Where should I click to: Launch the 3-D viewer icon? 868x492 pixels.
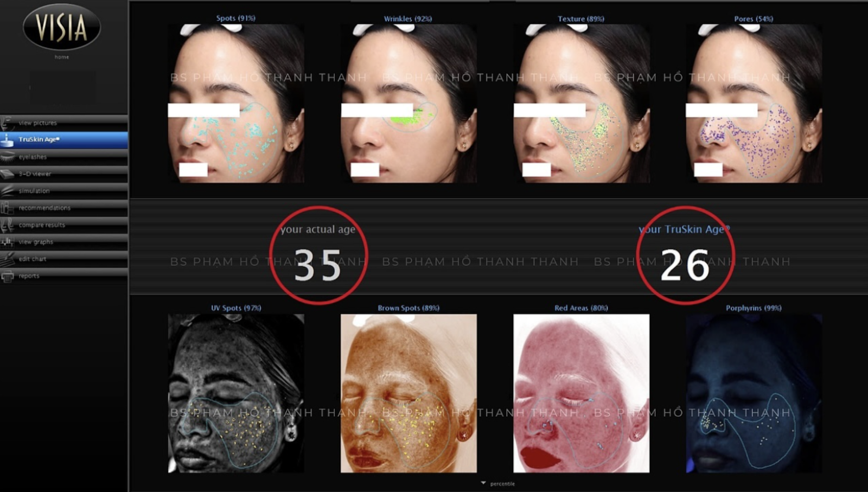click(7, 174)
